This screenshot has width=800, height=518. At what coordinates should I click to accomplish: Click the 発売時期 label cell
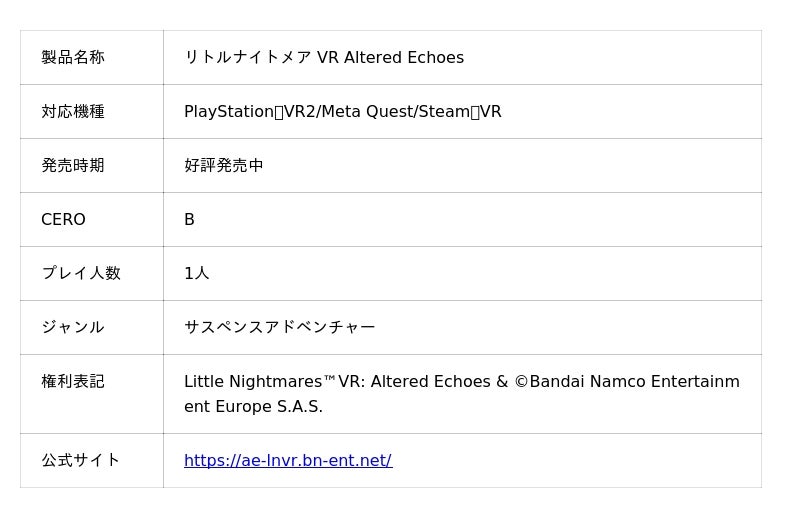pyautogui.click(x=73, y=165)
